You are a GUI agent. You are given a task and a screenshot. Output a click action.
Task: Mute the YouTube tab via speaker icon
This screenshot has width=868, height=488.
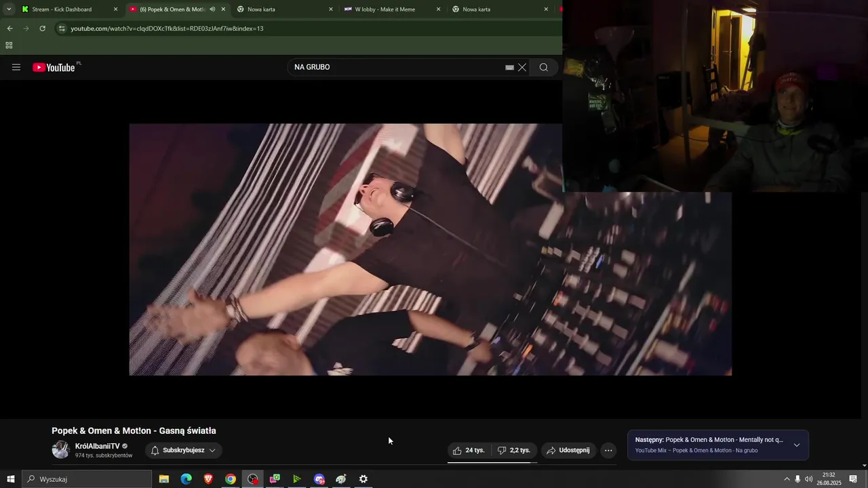tap(212, 9)
